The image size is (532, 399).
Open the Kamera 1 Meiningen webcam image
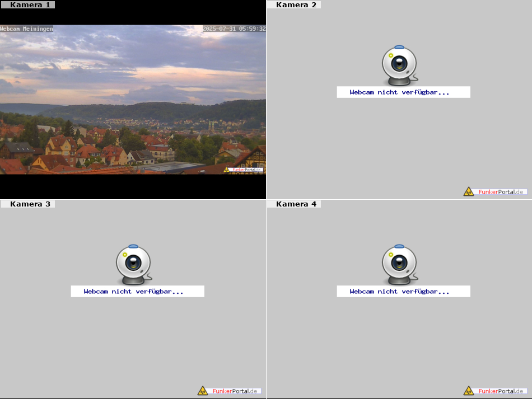click(133, 100)
